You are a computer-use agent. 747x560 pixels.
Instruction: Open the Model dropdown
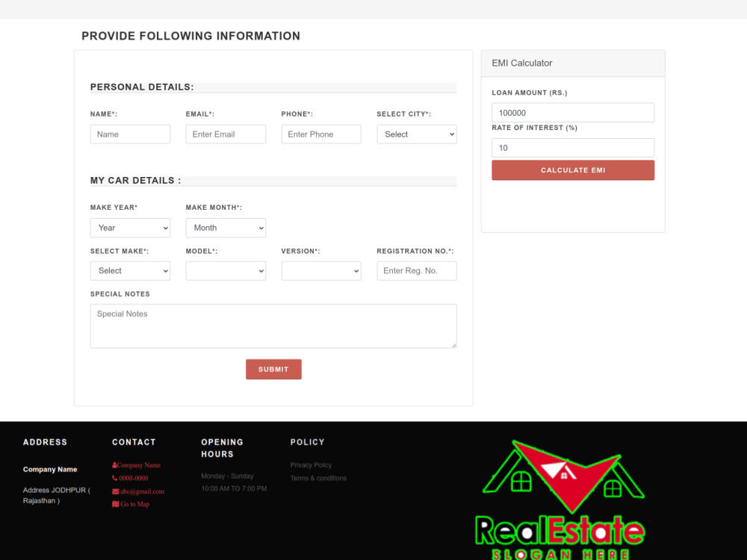coord(226,270)
